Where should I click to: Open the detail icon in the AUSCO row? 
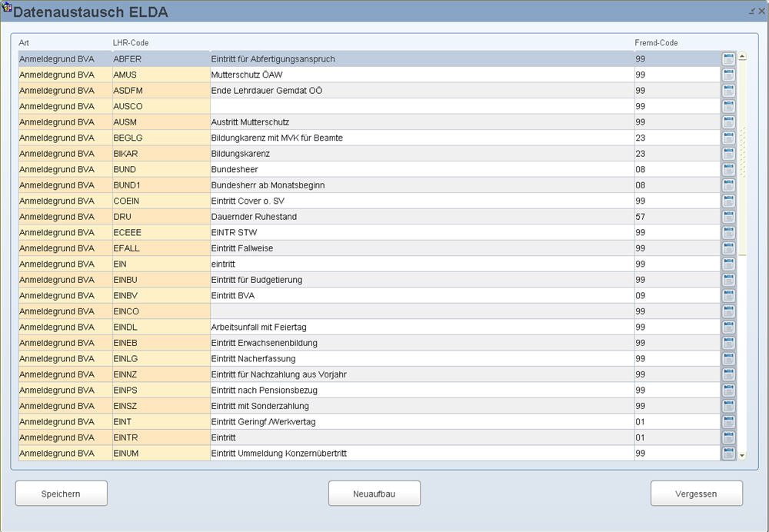tap(728, 106)
